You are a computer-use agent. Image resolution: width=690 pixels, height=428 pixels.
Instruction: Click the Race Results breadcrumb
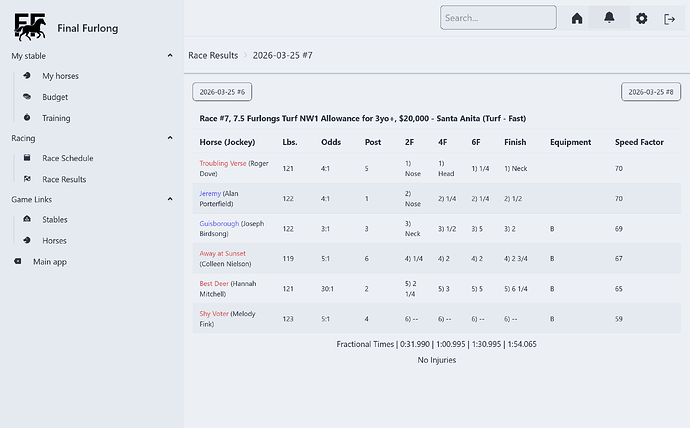[213, 56]
